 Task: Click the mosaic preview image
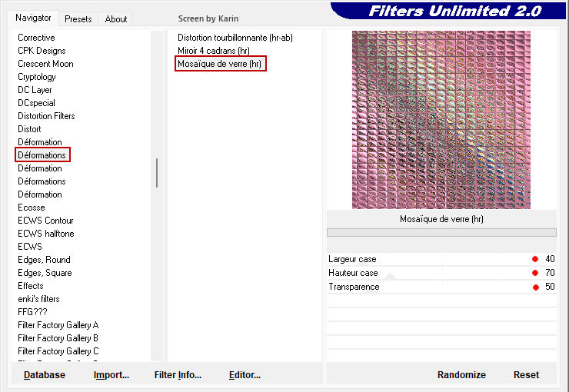pyautogui.click(x=441, y=119)
